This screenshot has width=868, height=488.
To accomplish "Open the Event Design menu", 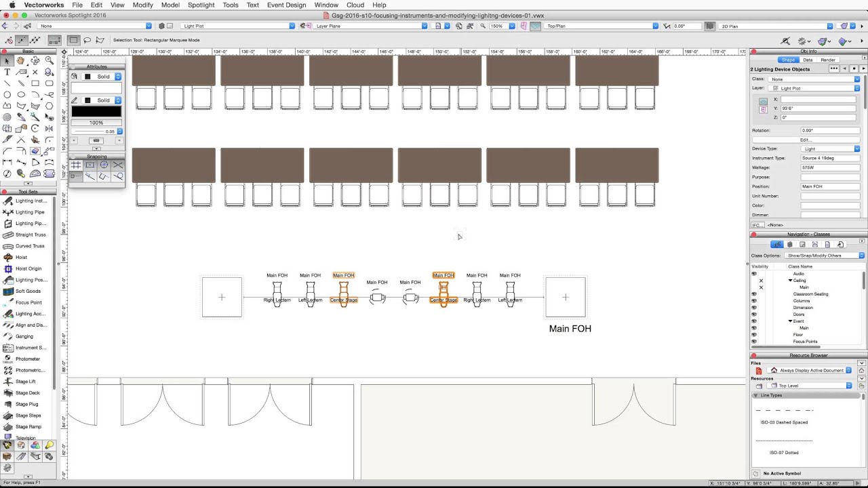I will click(x=286, y=5).
